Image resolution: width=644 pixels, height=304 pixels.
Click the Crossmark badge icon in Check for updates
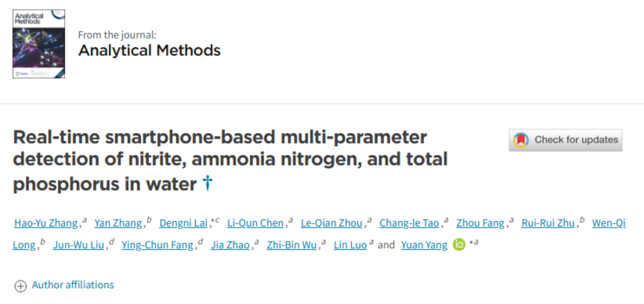tap(521, 140)
